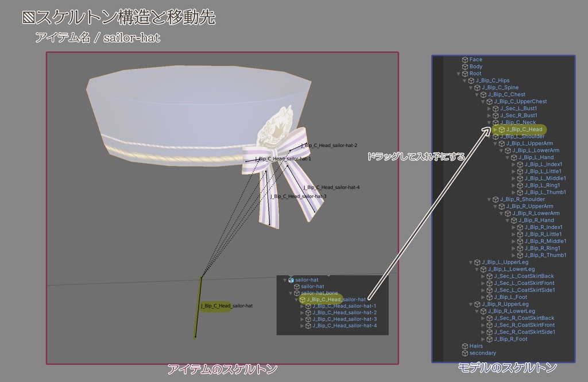
Task: Click the J_Sec_R_Bust1 cube icon
Action: [x=496, y=115]
